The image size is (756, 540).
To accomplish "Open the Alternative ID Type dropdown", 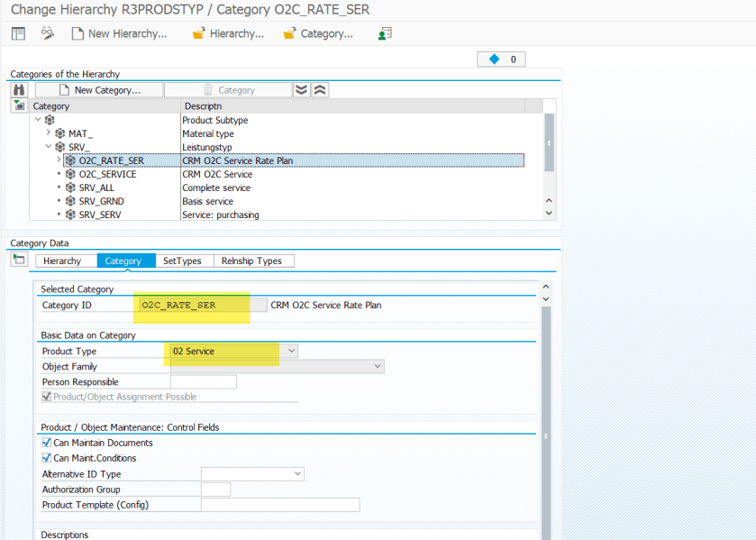I will tap(297, 474).
